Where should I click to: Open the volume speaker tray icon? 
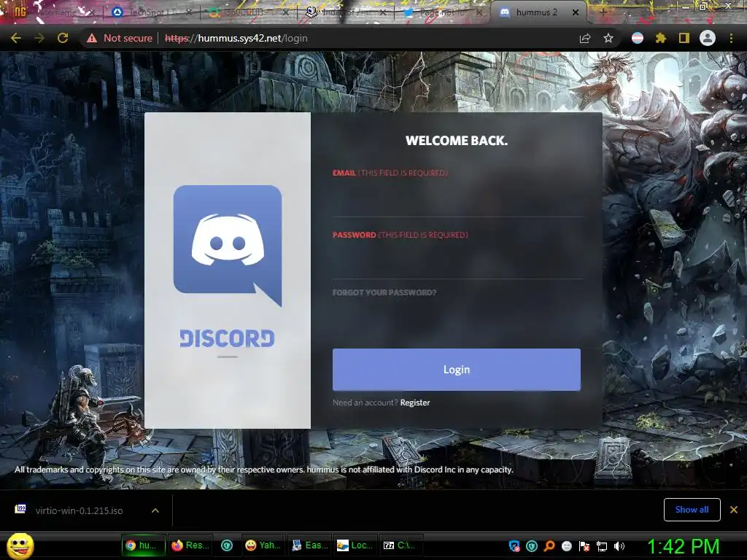pos(619,546)
